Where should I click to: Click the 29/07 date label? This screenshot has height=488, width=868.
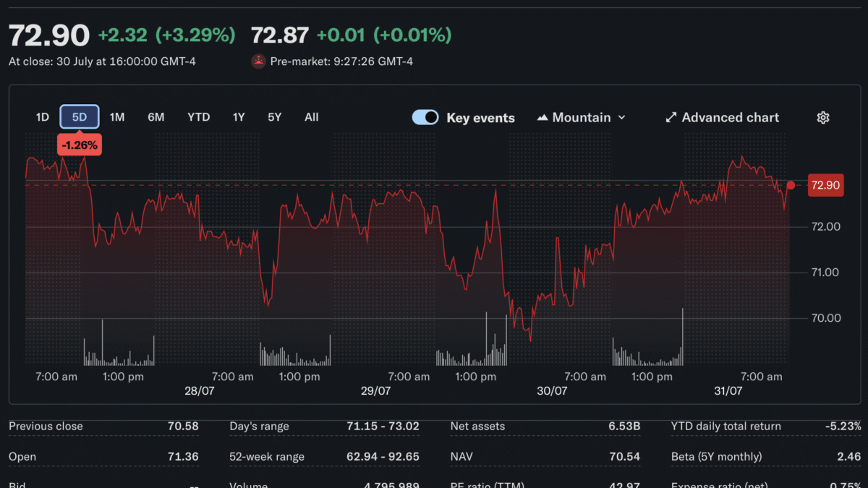point(375,390)
